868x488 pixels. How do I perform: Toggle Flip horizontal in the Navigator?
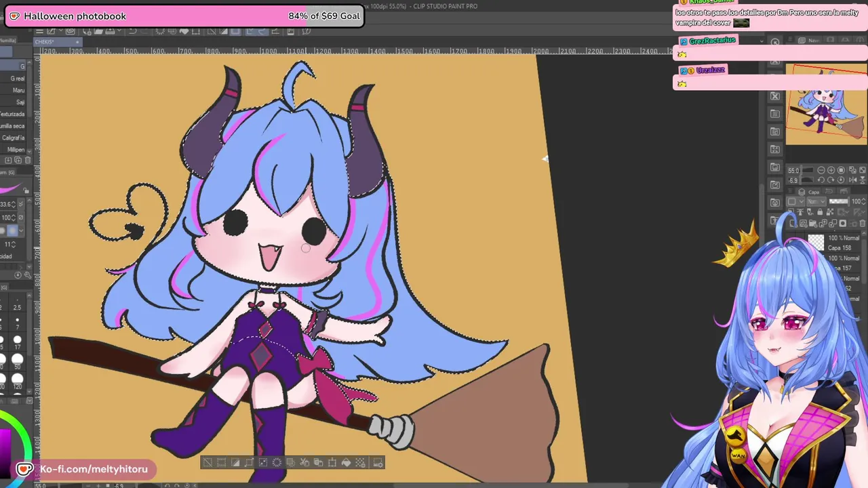852,180
